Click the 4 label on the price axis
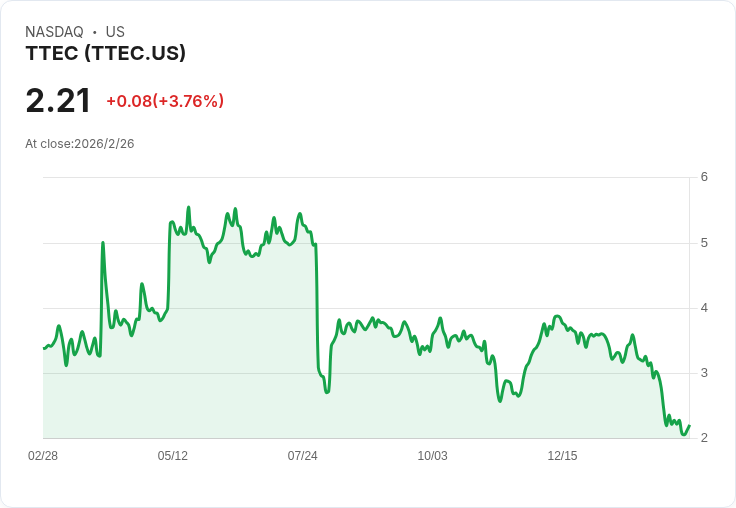The image size is (736, 508). pos(704,308)
